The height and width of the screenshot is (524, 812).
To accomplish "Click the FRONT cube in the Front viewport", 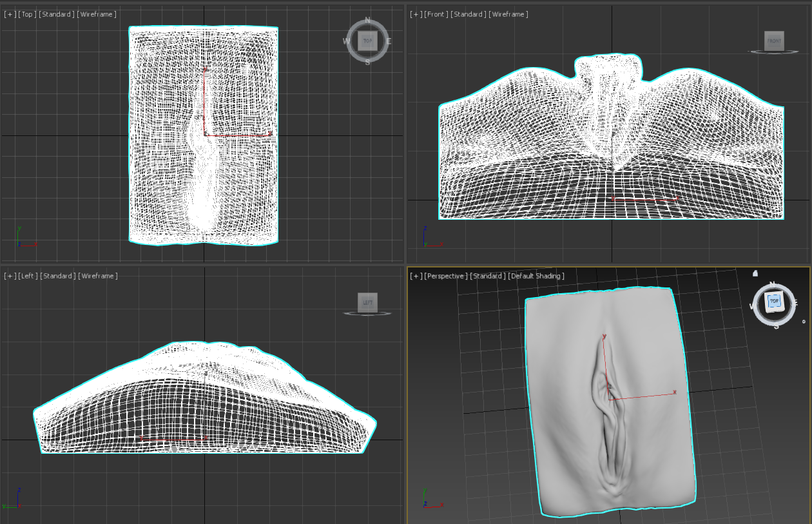I will pyautogui.click(x=773, y=40).
